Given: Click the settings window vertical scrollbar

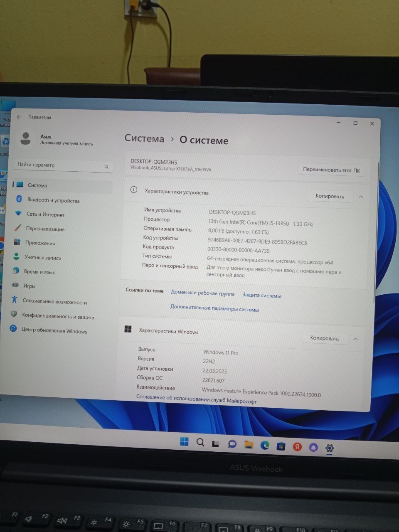Looking at the screenshot, I should click(x=376, y=233).
